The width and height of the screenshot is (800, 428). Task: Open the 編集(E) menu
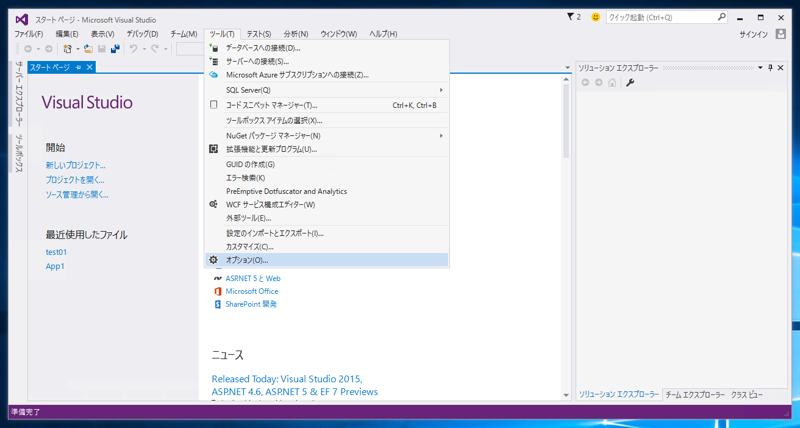[x=67, y=34]
